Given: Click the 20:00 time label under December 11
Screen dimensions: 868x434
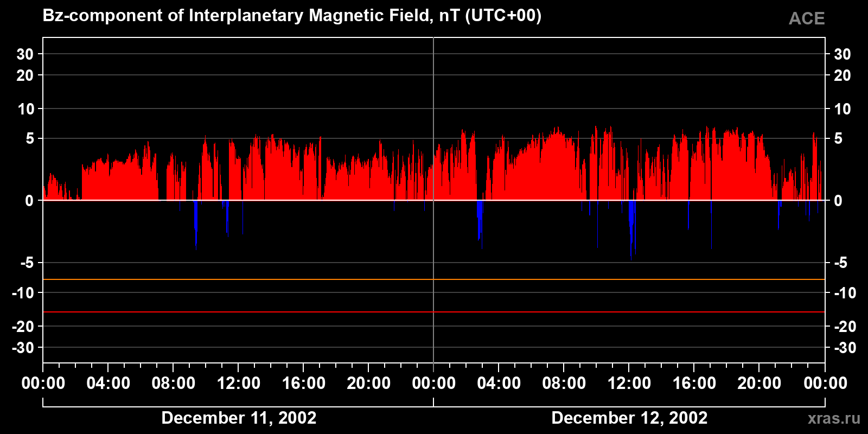Looking at the screenshot, I should (369, 383).
